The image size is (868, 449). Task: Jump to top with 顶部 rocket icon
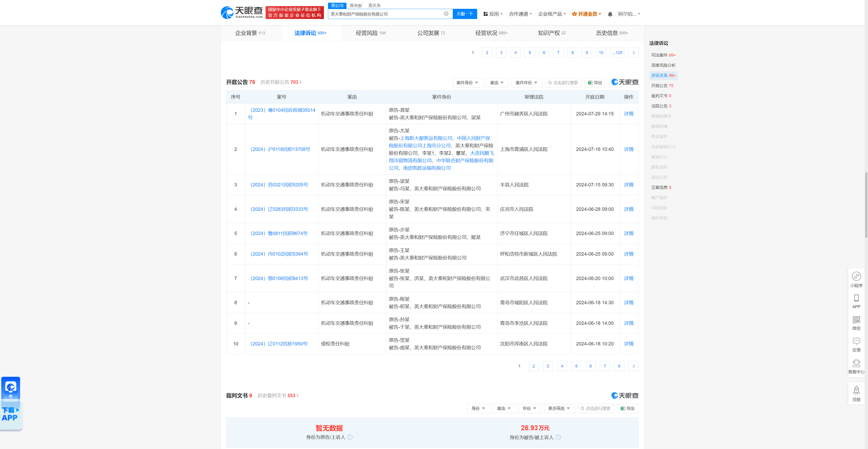pyautogui.click(x=856, y=394)
